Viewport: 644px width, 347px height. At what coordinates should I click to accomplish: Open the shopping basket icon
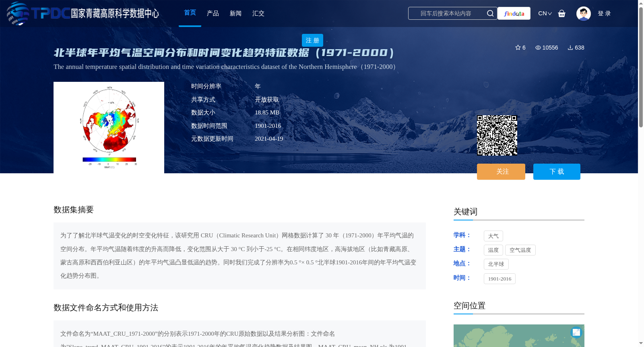(x=562, y=13)
